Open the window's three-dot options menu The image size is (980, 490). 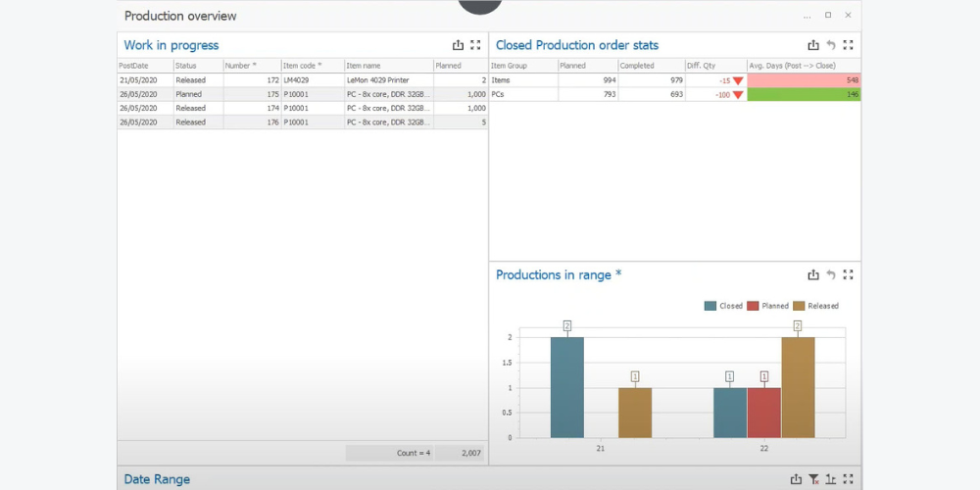click(x=808, y=16)
